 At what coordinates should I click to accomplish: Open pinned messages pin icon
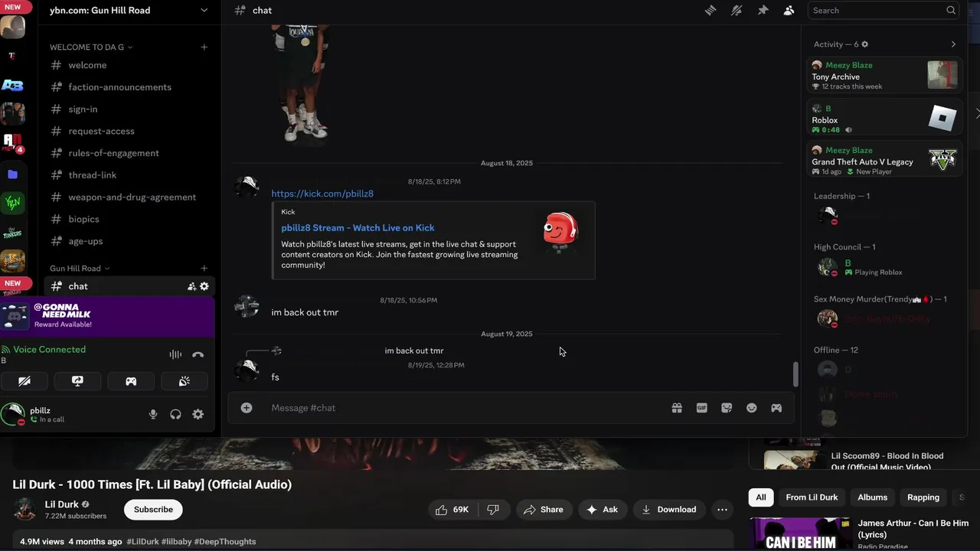coord(763,11)
